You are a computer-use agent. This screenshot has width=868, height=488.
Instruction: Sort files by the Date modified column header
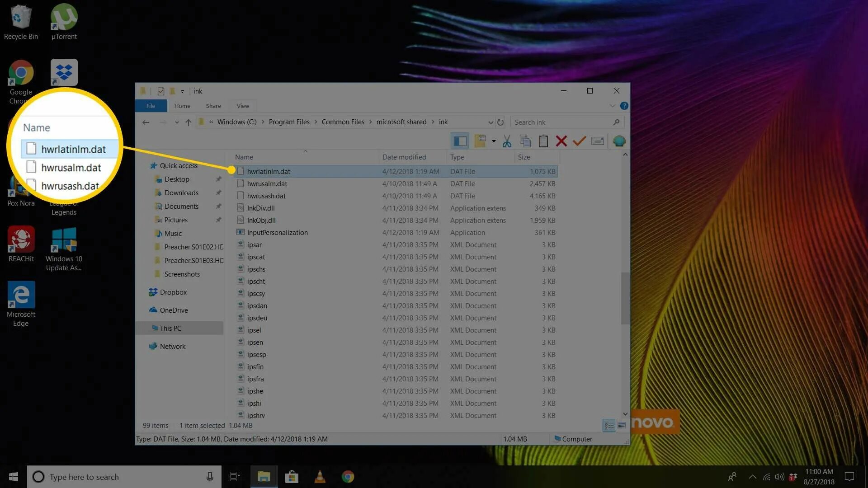pyautogui.click(x=404, y=157)
